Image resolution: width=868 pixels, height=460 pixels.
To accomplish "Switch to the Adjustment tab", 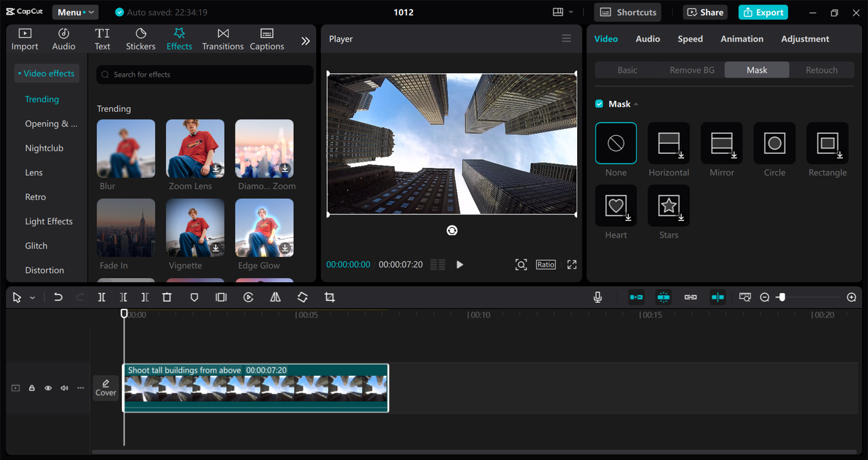I will coord(805,39).
